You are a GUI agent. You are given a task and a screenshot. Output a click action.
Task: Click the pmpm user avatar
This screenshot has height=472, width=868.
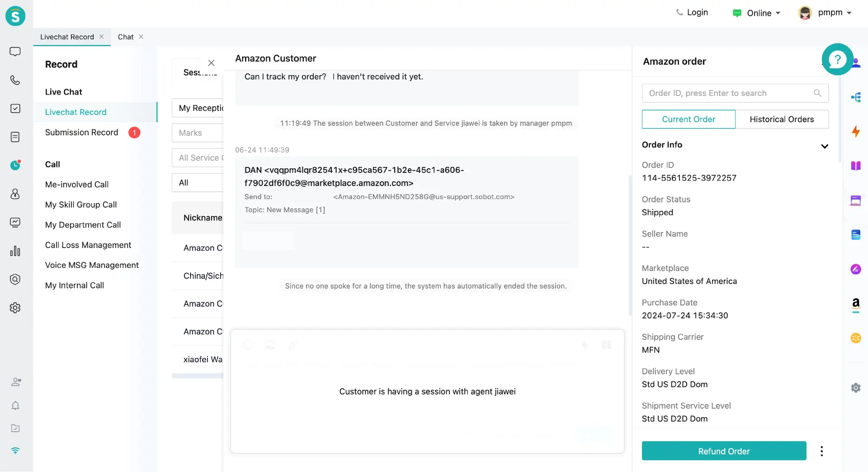click(805, 13)
